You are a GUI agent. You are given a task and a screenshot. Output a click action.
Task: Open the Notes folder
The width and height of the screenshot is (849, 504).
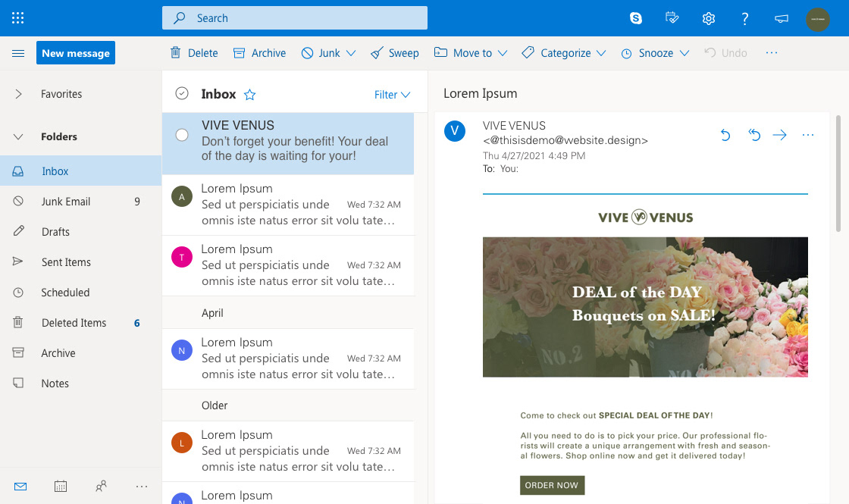pos(80,383)
